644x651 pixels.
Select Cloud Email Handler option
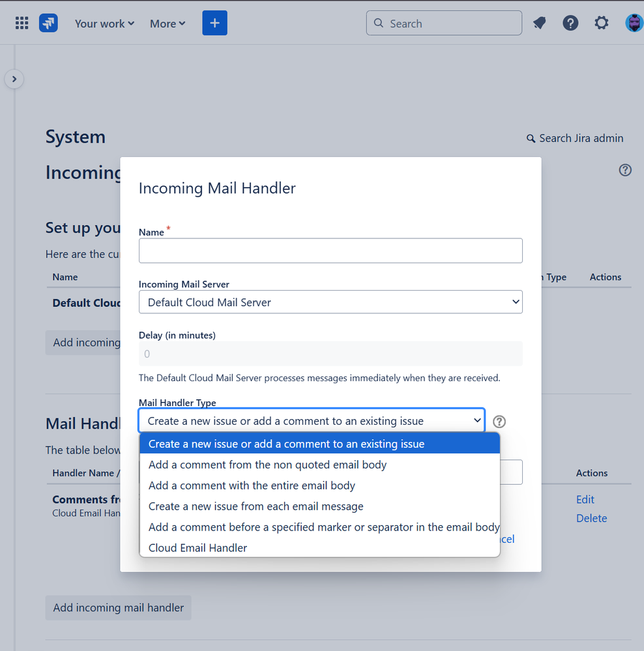(319, 547)
